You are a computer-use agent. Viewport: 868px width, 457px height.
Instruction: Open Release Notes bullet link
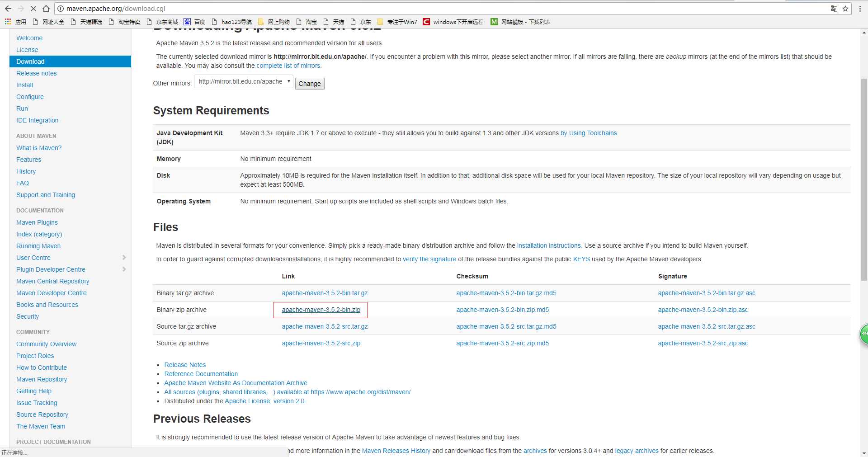pyautogui.click(x=185, y=365)
